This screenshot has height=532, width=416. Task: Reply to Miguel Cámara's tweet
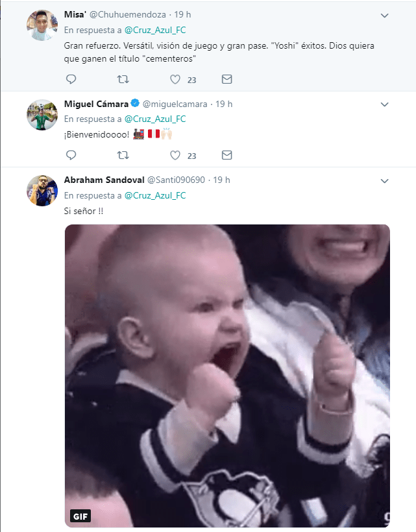(x=71, y=155)
